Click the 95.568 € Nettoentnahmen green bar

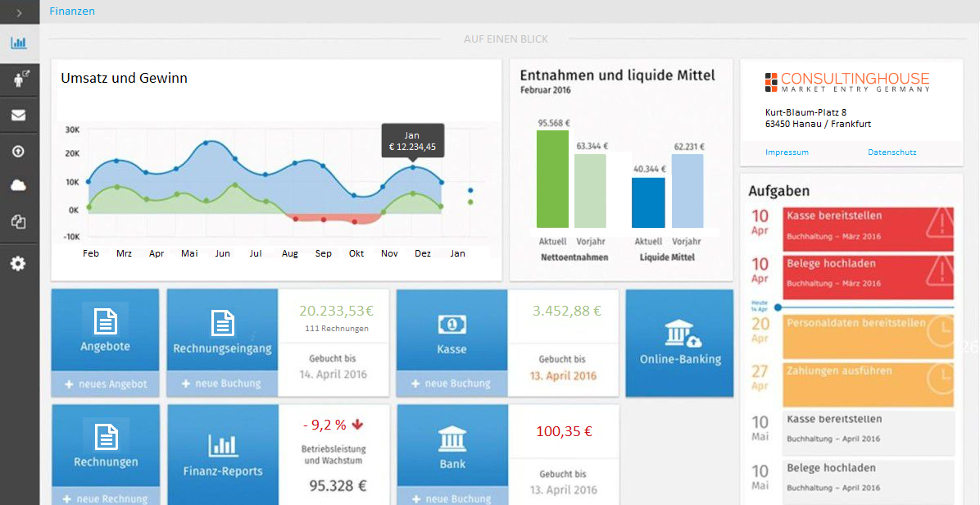coord(552,179)
